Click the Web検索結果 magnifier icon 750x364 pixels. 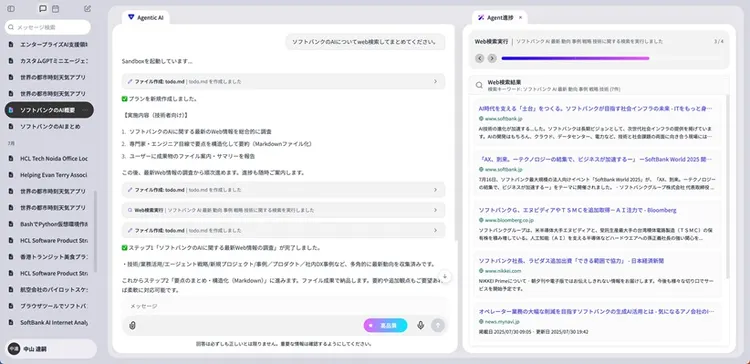(479, 86)
